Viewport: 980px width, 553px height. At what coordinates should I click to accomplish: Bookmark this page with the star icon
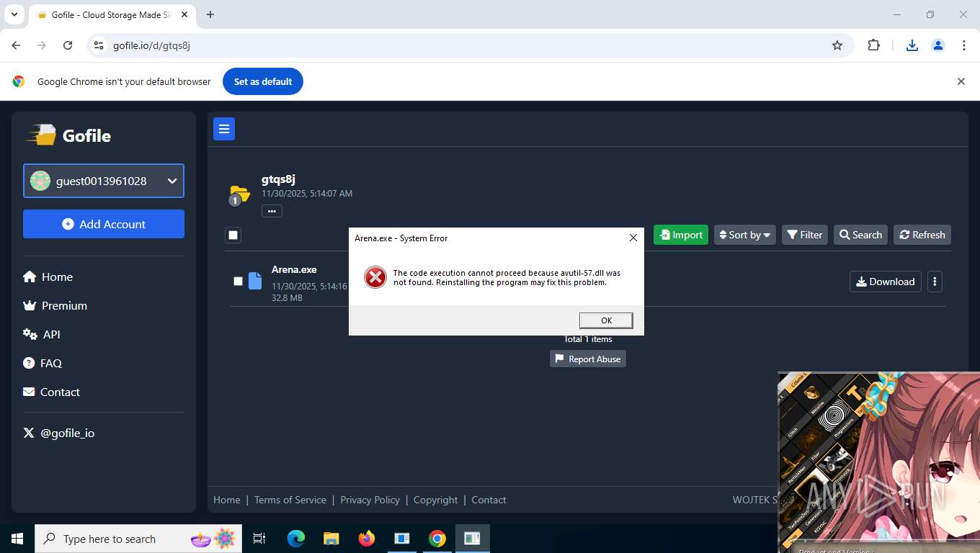[x=837, y=45]
